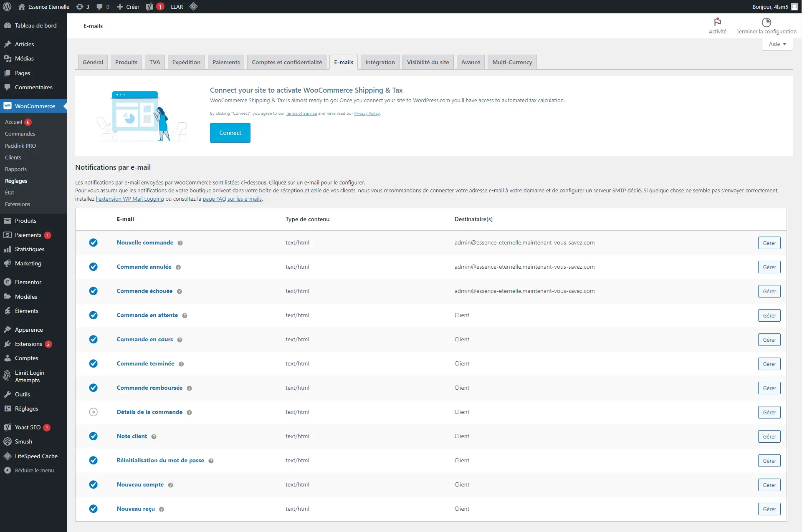Image resolution: width=802 pixels, height=532 pixels.
Task: Click the Yoast icon in admin bar
Action: pyautogui.click(x=149, y=7)
